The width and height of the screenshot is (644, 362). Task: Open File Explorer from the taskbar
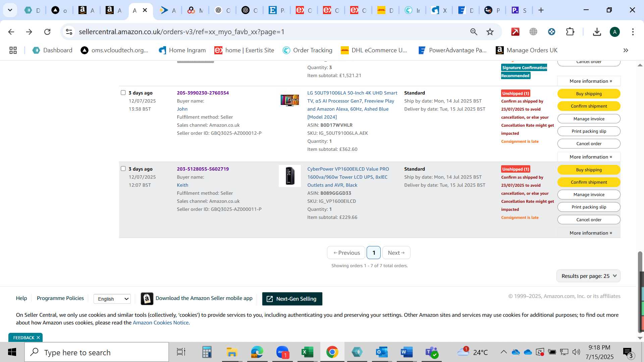231,352
